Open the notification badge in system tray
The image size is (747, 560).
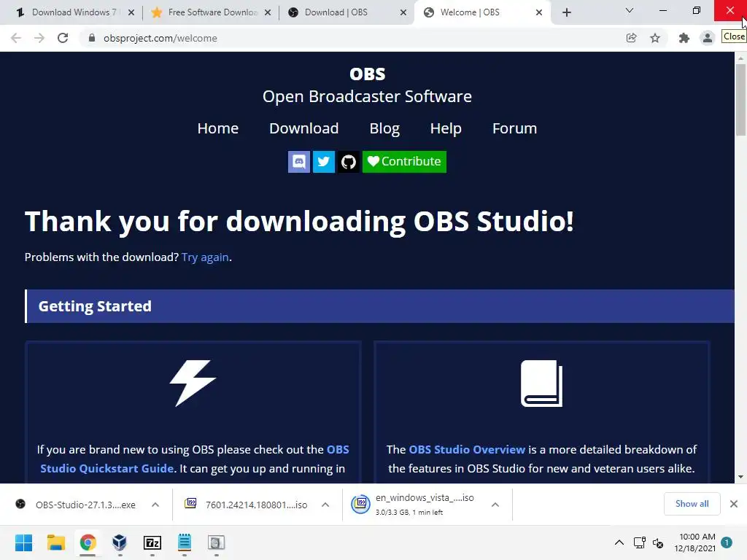727,542
